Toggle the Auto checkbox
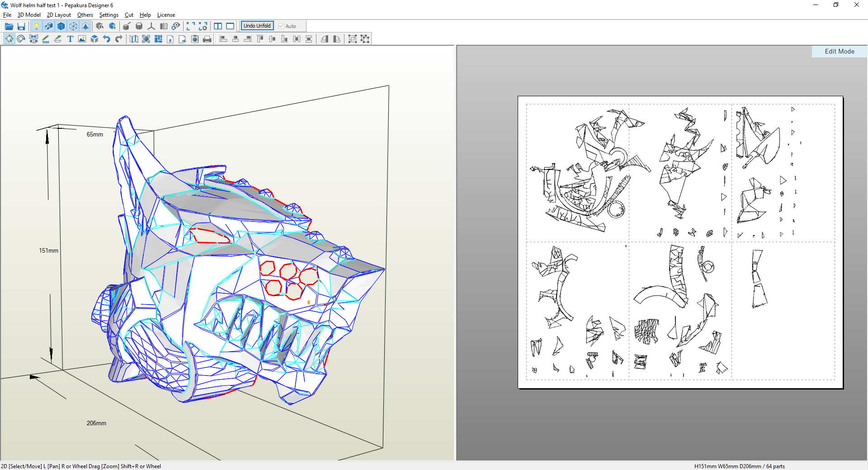This screenshot has width=868, height=470. (x=281, y=26)
